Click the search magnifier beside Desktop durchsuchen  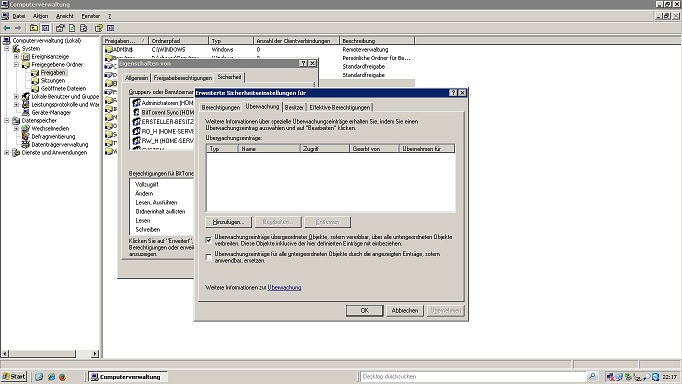click(x=592, y=376)
